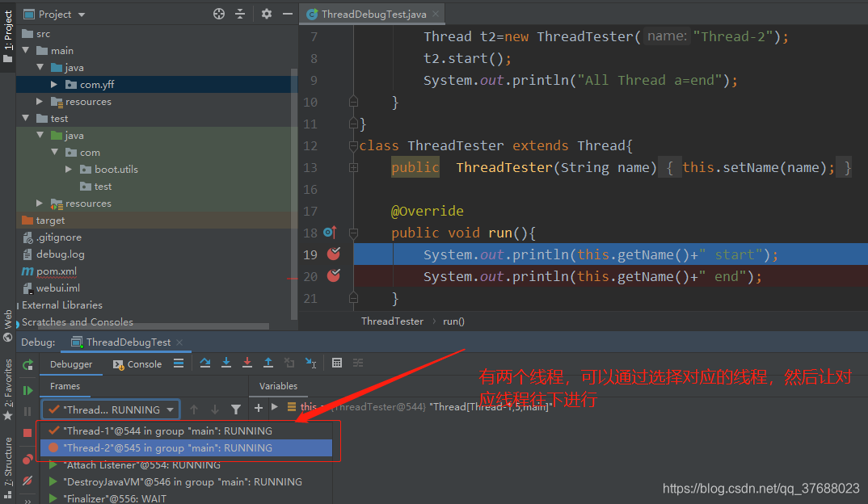This screenshot has height=504, width=868.
Task: Close the ThreadDebugTest.java tab
Action: [x=436, y=14]
